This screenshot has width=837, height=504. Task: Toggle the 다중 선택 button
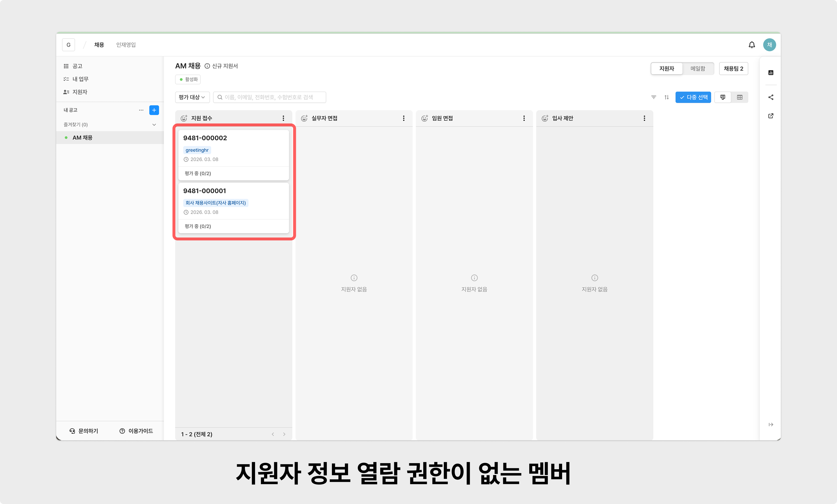693,98
